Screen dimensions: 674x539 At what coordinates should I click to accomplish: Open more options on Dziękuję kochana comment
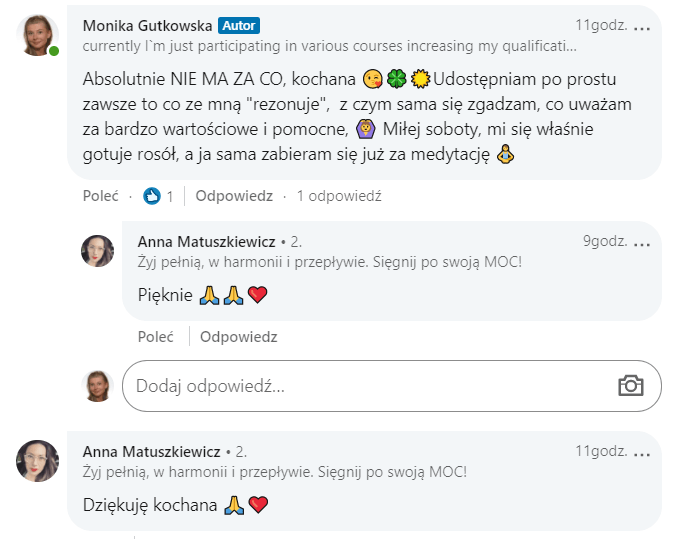[x=642, y=451]
